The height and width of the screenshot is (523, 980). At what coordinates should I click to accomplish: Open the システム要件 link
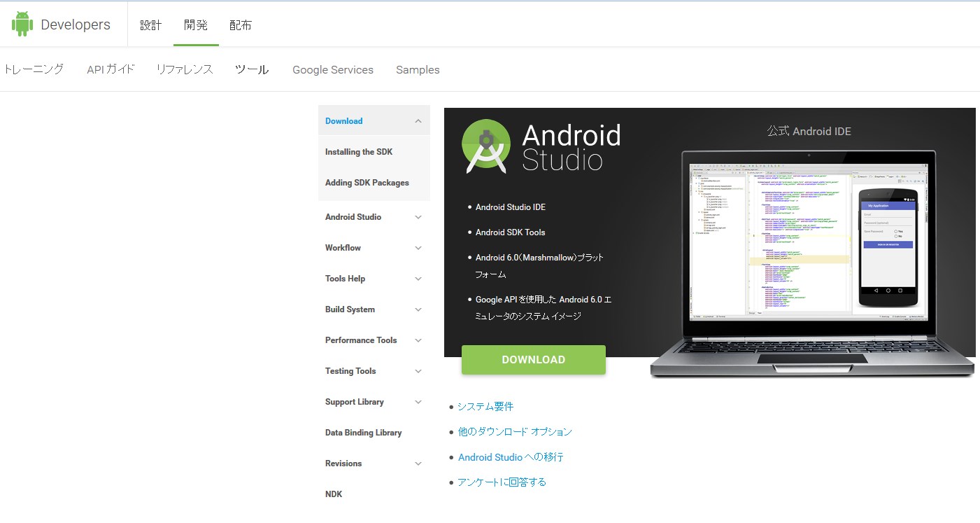[x=485, y=407]
